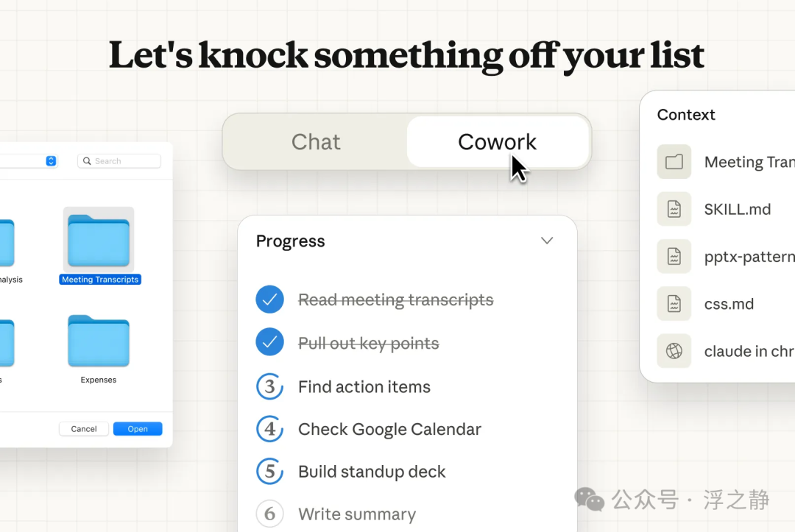The height and width of the screenshot is (532, 795).
Task: Open the file dialog location dropdown
Action: tap(51, 161)
